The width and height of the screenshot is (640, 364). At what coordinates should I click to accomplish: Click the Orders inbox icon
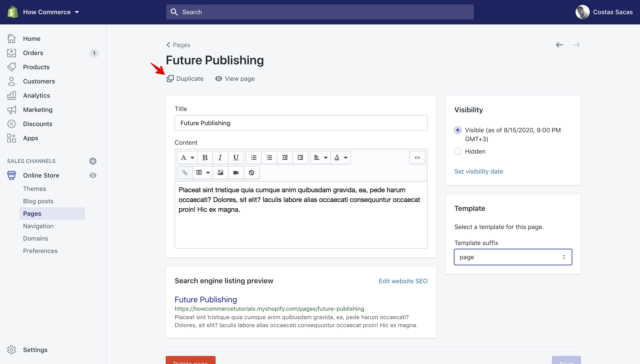(x=12, y=53)
